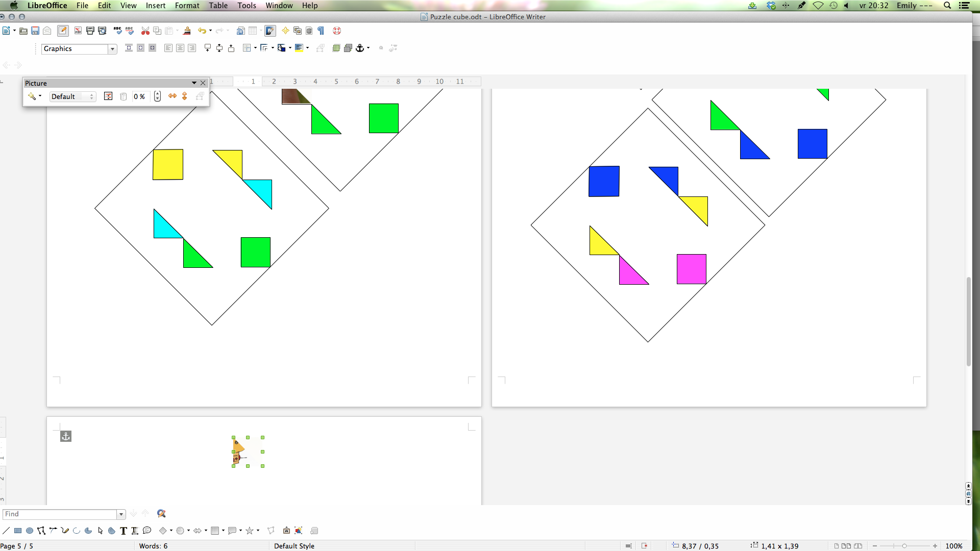Open the Format menu in menu bar
Image resolution: width=980 pixels, height=551 pixels.
[x=186, y=6]
